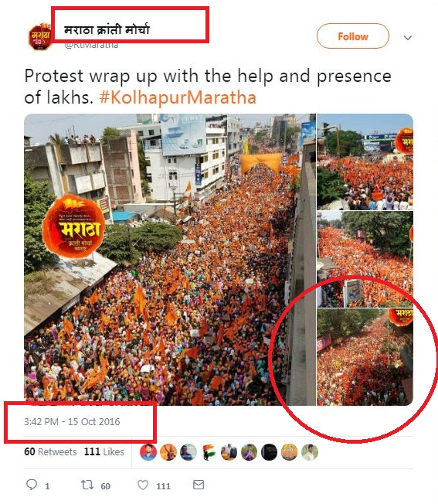Screen dimensions: 438x504
Task: View the 60 Retweets list
Action: pyautogui.click(x=50, y=451)
